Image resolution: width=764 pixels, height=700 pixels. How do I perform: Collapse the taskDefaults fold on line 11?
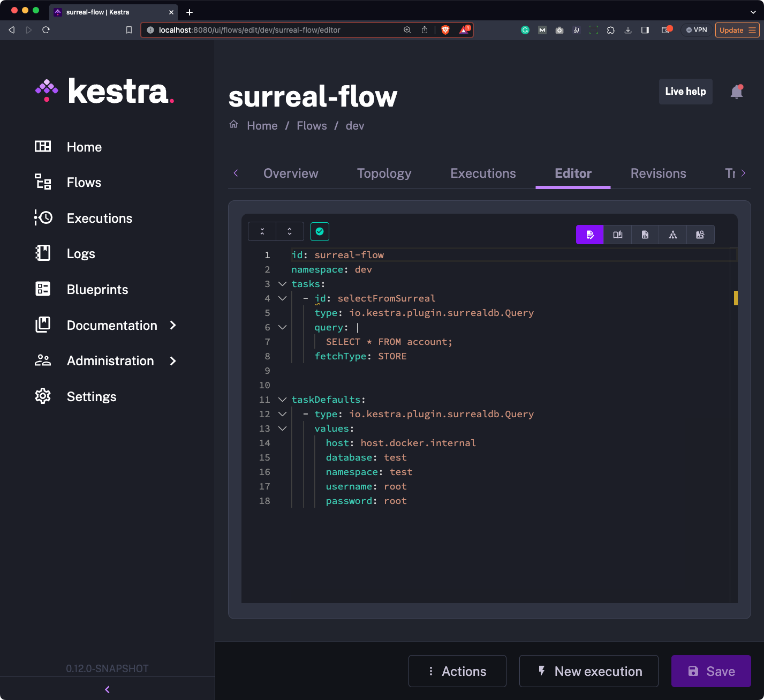[282, 400]
